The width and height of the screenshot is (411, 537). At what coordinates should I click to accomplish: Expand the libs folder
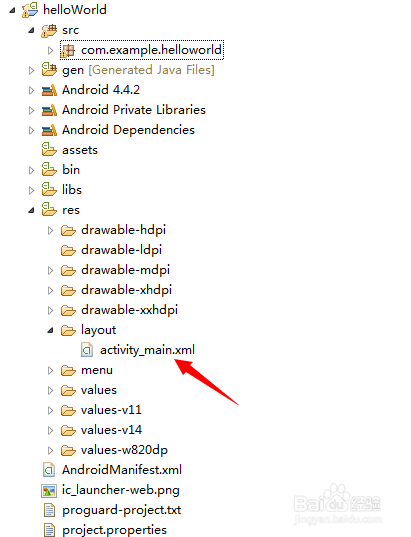32,190
